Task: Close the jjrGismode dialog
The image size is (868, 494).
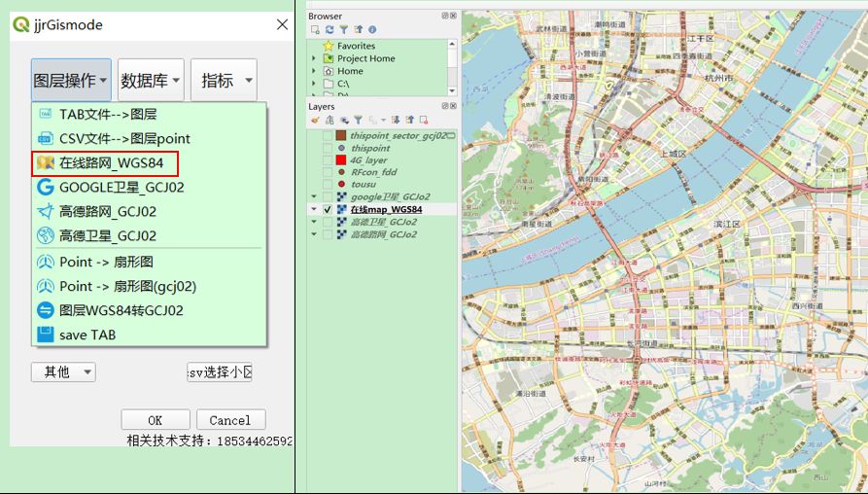Action: click(282, 24)
